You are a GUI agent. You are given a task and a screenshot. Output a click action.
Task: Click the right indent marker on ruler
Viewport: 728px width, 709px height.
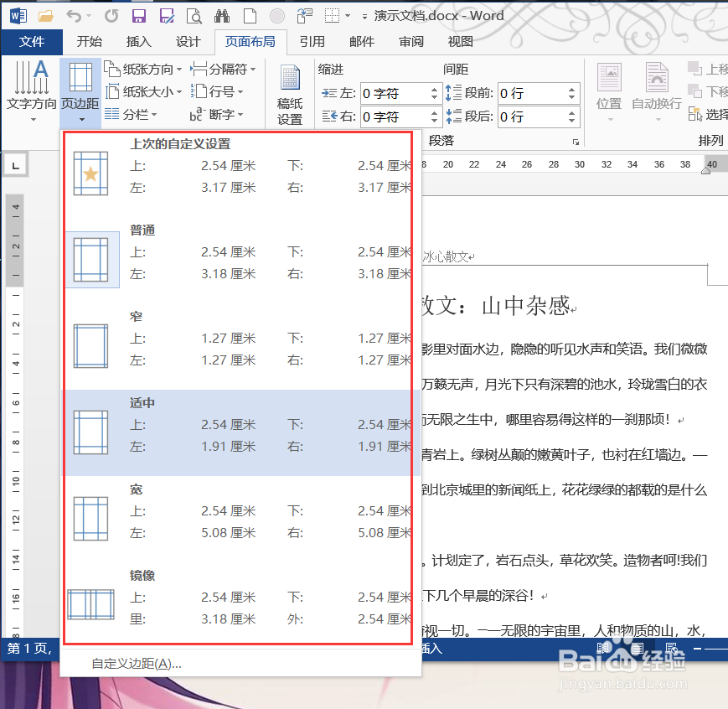point(705,171)
